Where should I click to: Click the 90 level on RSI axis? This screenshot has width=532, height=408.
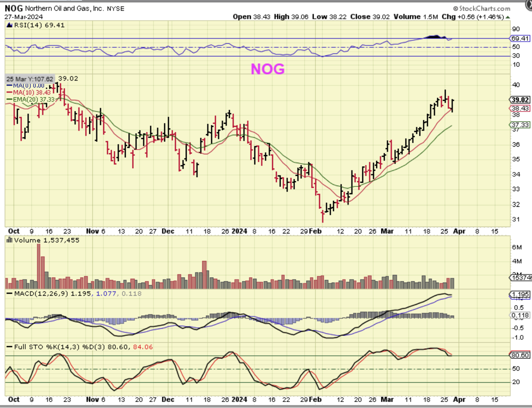[516, 29]
